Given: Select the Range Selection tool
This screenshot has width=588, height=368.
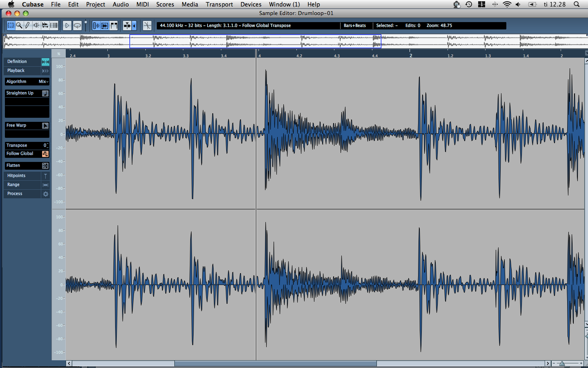Looking at the screenshot, I should (11, 25).
